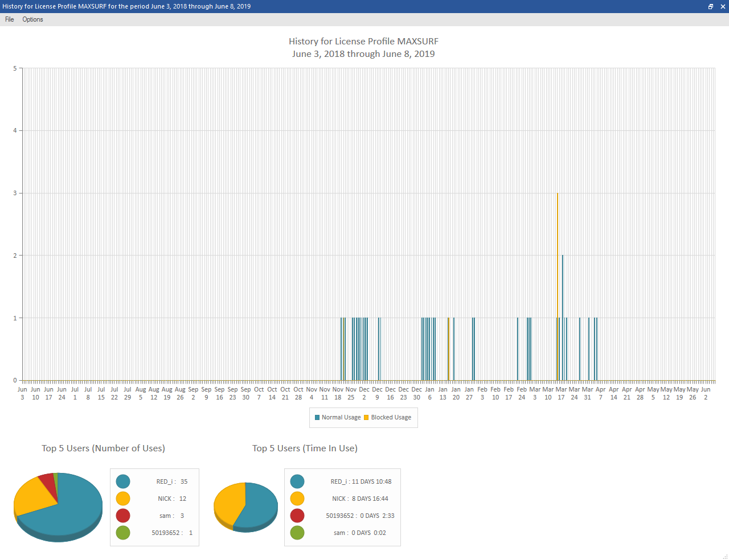Click the y-axis value 3
The image size is (729, 560).
point(15,193)
